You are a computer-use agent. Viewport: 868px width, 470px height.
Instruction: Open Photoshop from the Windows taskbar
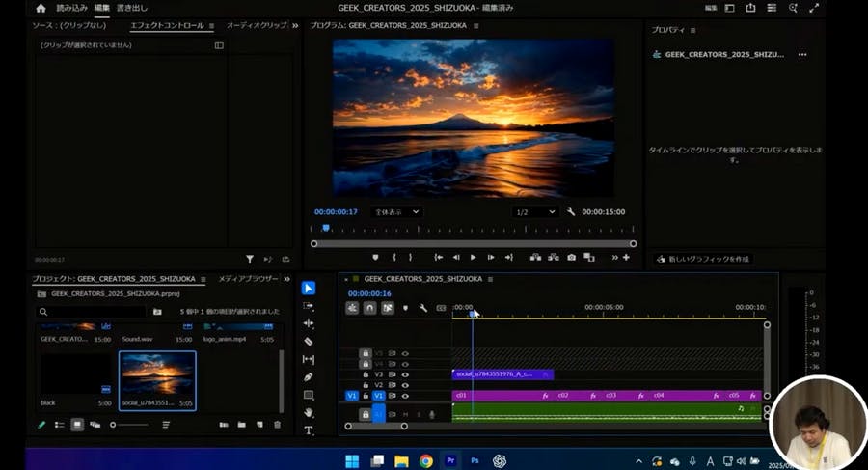click(x=475, y=461)
